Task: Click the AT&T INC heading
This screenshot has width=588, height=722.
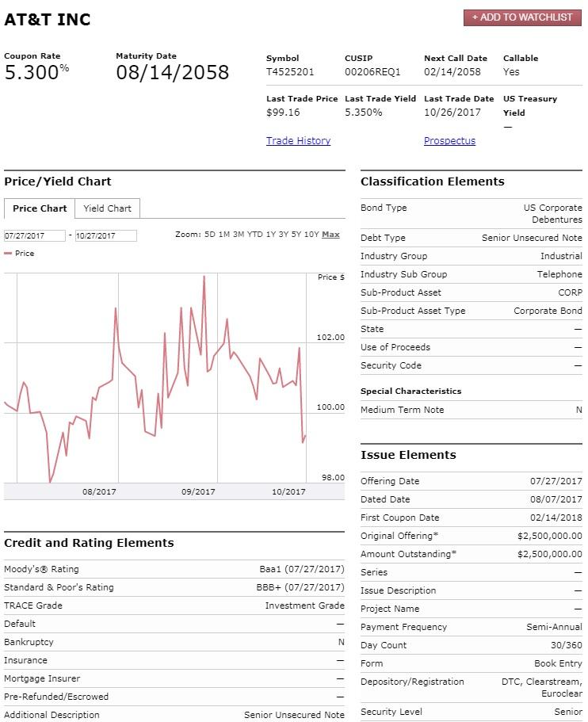Action: pyautogui.click(x=48, y=20)
